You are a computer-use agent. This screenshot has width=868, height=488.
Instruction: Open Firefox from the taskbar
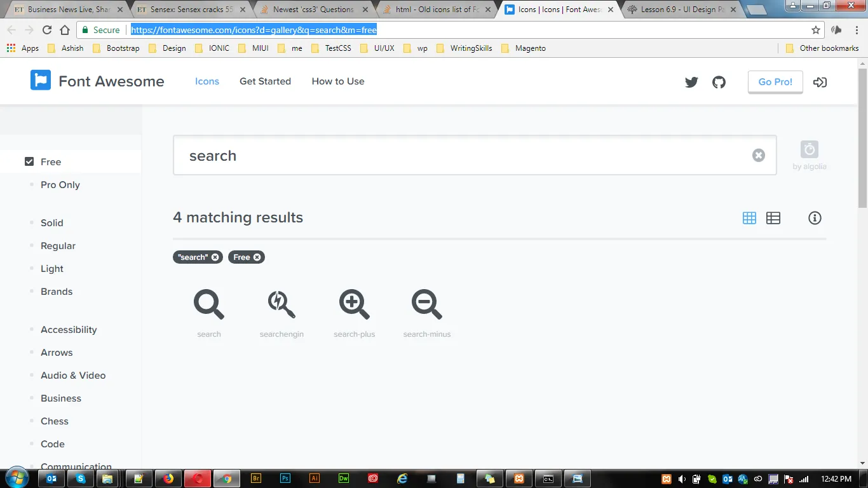coord(168,478)
